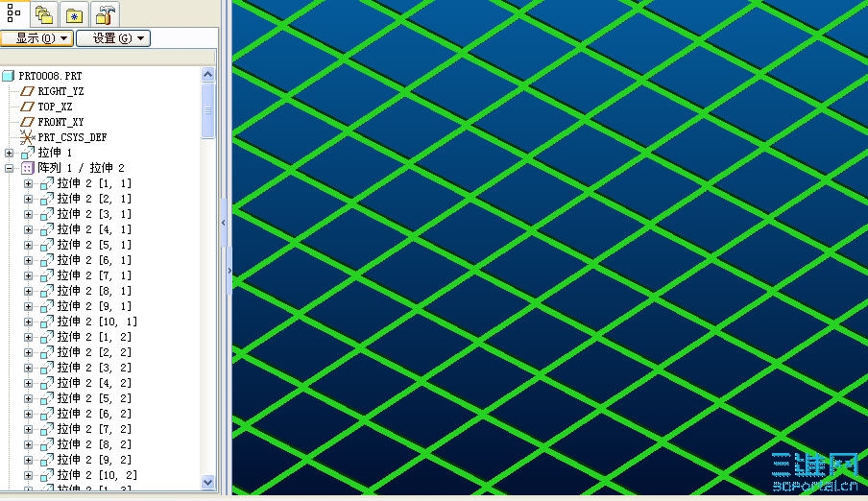Select the 拉伸 1 feature label
This screenshot has width=868, height=501.
tap(55, 153)
